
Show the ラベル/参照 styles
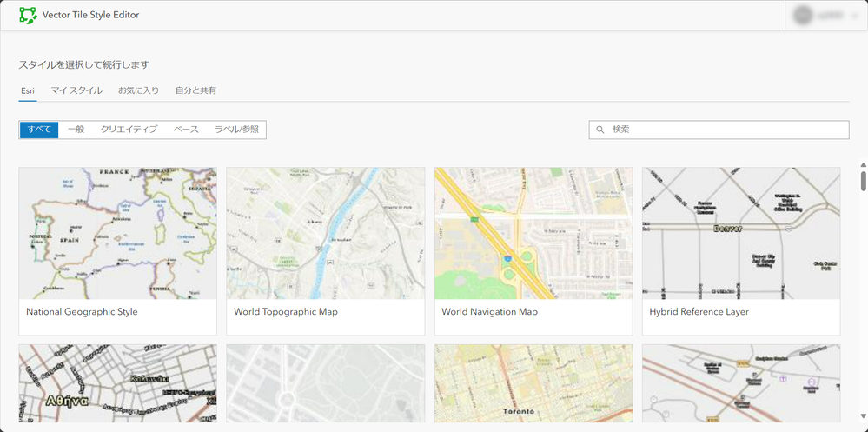pyautogui.click(x=236, y=130)
